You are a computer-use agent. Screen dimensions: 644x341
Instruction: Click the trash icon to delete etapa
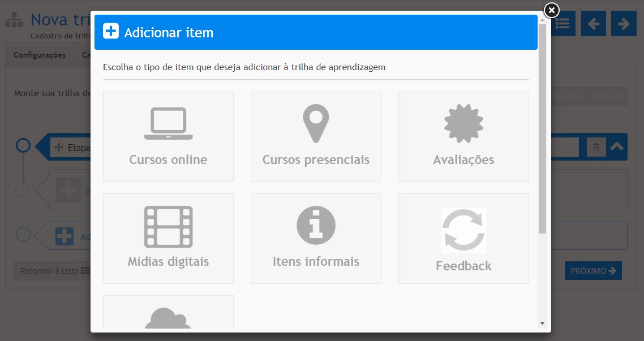596,147
